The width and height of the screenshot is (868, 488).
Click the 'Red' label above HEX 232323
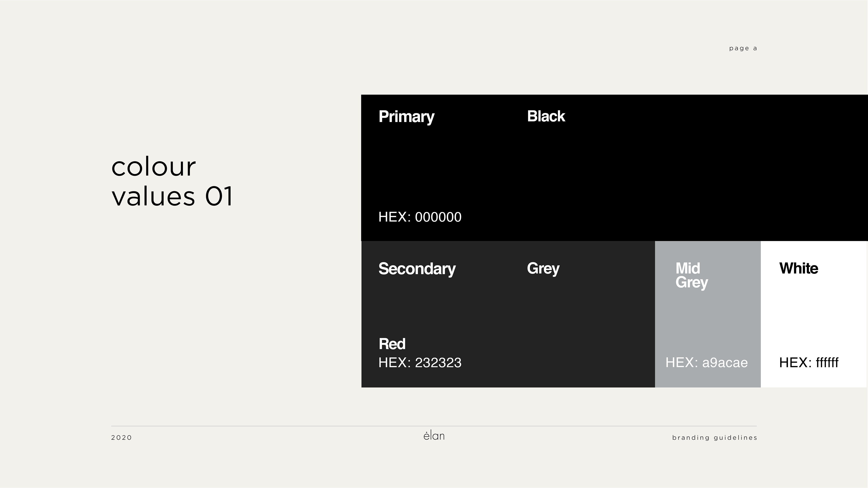tap(392, 344)
